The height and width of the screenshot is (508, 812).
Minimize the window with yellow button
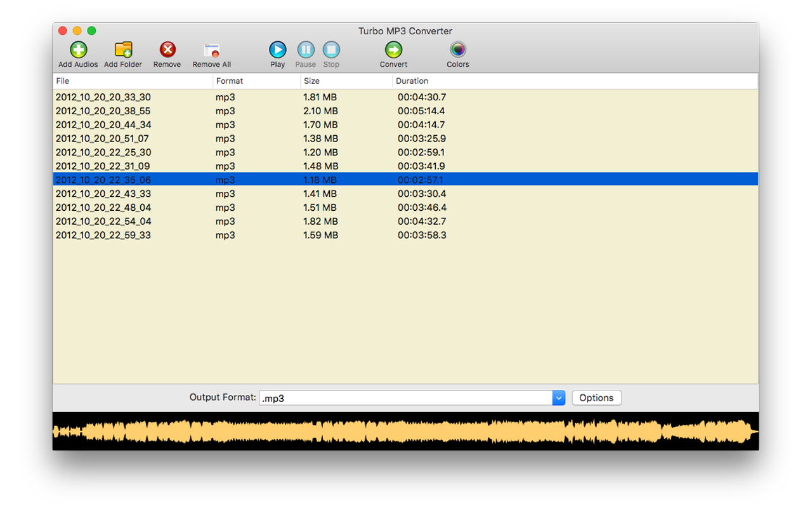[x=77, y=31]
